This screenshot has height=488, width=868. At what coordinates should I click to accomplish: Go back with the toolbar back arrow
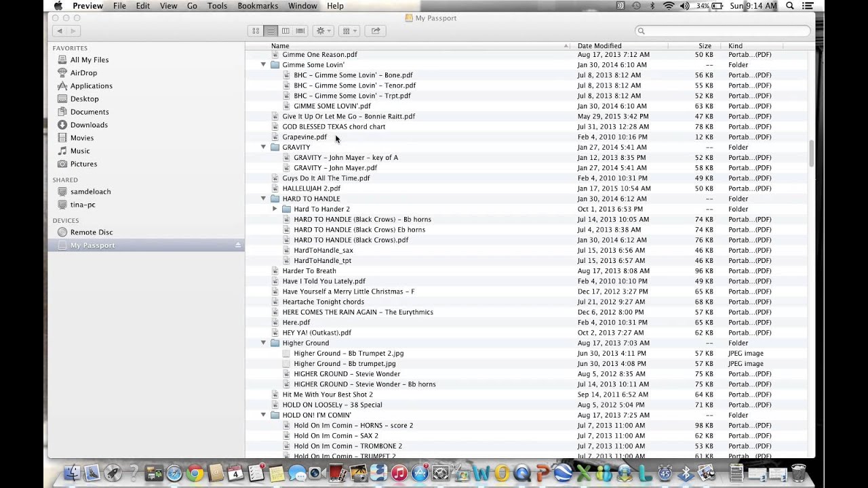tap(60, 30)
